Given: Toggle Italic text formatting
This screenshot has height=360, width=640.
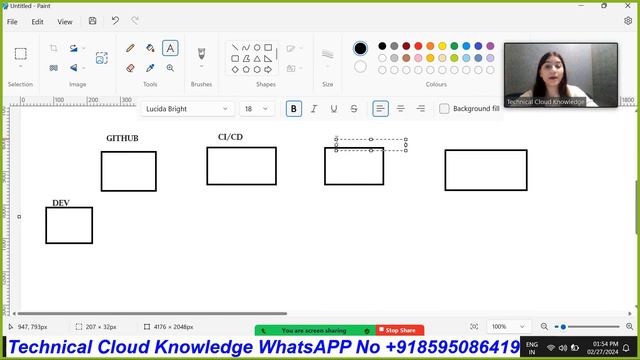Looking at the screenshot, I should pos(313,109).
